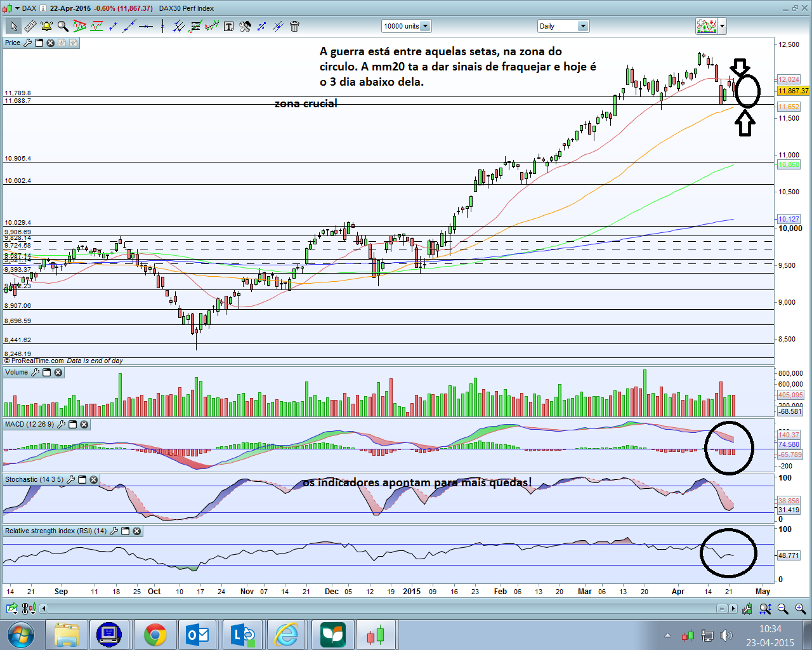
Task: Open Internet Explorer from the taskbar
Action: tap(287, 635)
